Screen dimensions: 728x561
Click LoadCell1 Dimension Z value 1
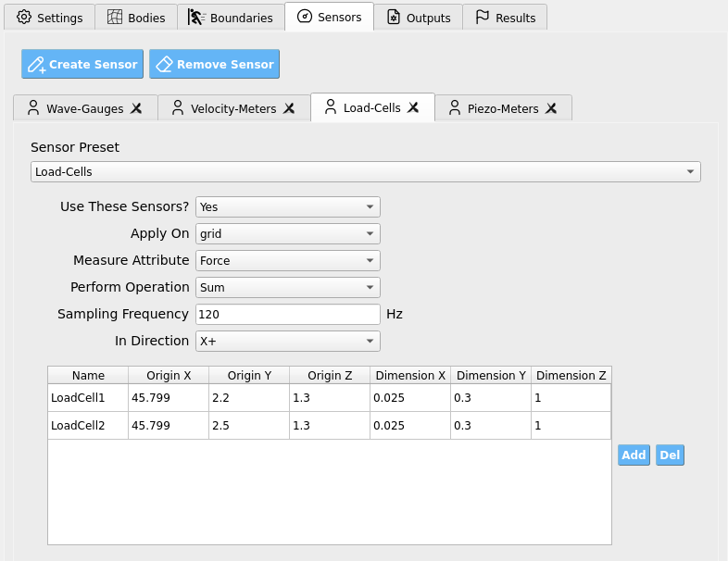click(x=571, y=398)
